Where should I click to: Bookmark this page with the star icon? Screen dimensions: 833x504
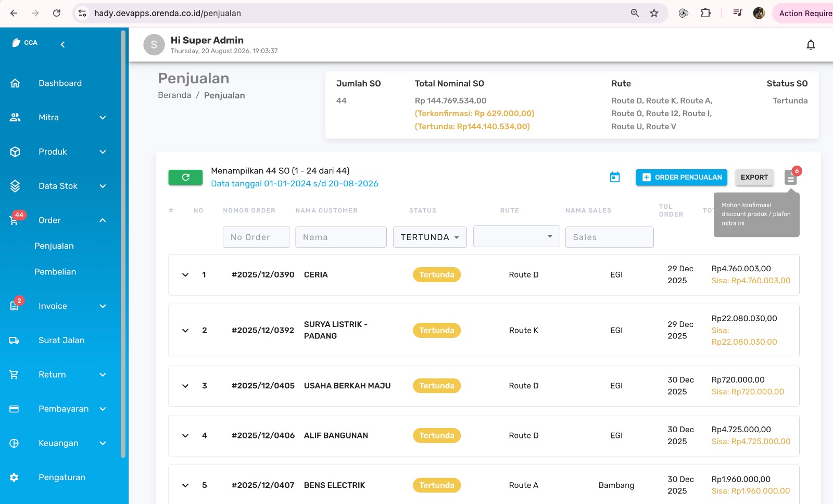tap(654, 13)
